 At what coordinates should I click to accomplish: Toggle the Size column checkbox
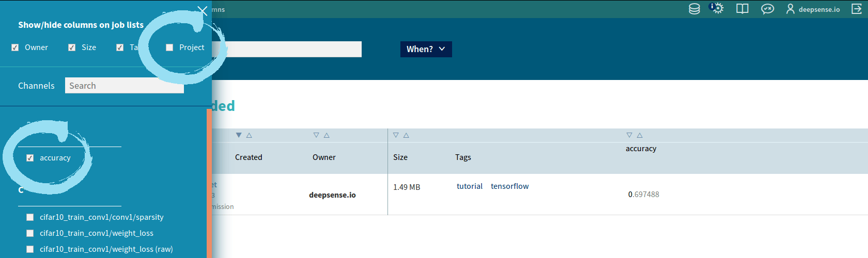tap(72, 47)
